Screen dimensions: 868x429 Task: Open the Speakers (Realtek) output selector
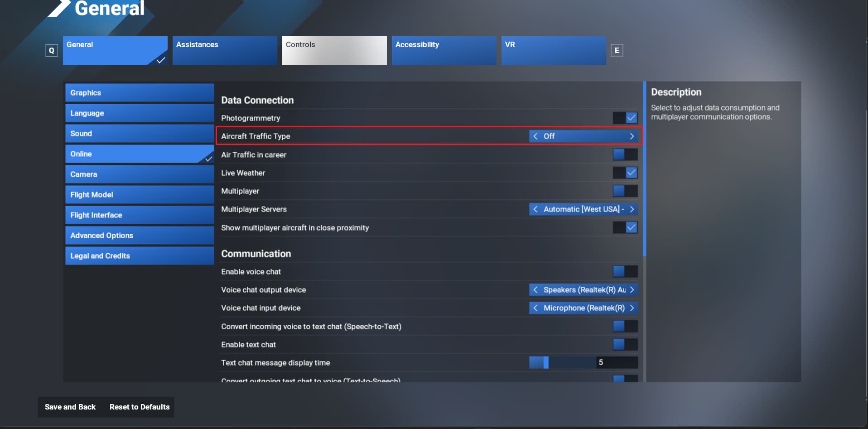point(583,290)
